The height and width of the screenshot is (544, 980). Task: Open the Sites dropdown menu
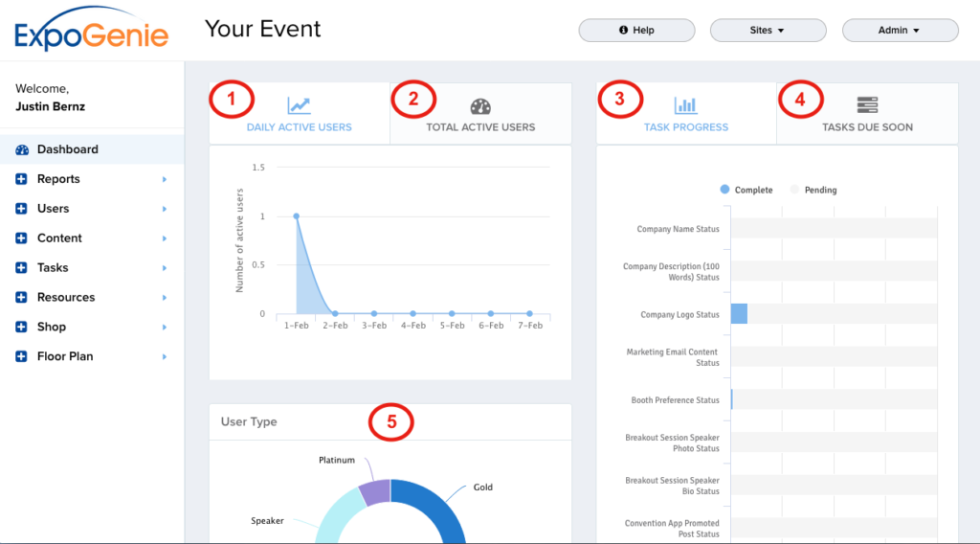point(768,31)
